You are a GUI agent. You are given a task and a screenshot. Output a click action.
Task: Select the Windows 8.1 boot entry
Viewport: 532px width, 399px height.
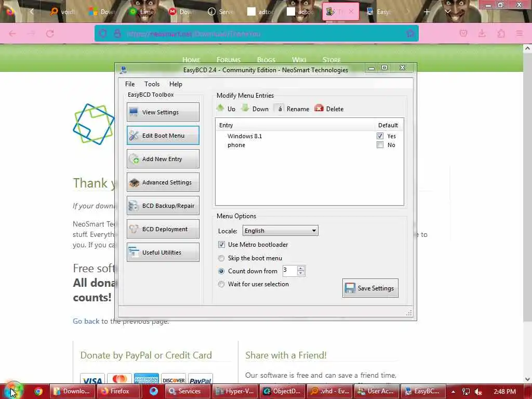pos(245,136)
